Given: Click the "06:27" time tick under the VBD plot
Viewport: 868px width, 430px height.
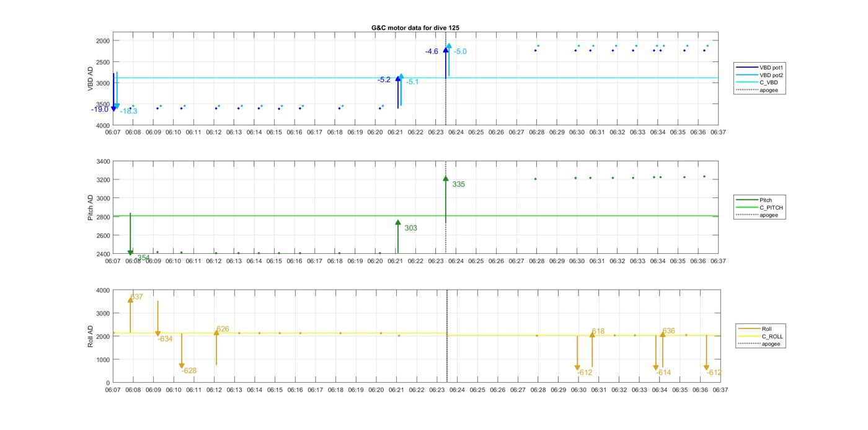Looking at the screenshot, I should click(516, 133).
